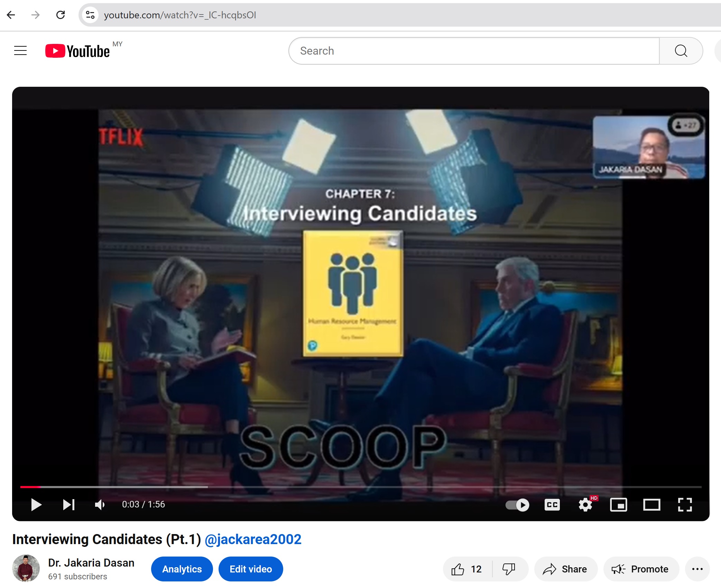The height and width of the screenshot is (588, 721).
Task: Mute the video volume
Action: [100, 505]
